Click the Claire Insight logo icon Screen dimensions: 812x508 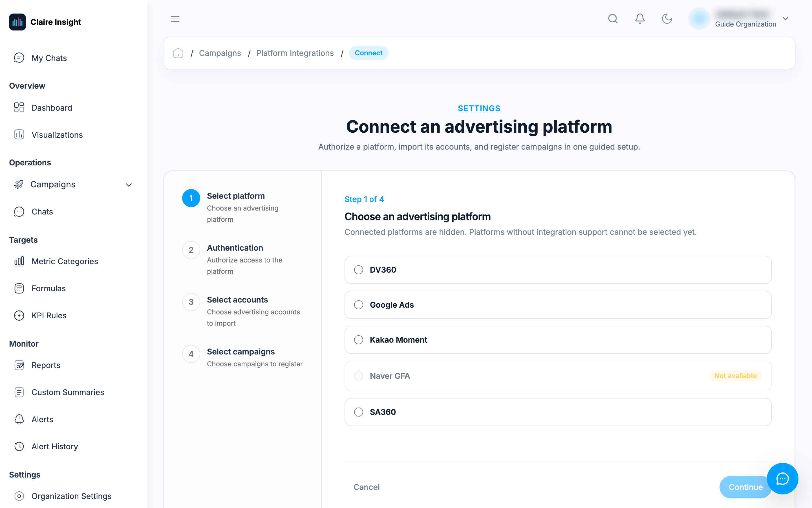(x=17, y=22)
